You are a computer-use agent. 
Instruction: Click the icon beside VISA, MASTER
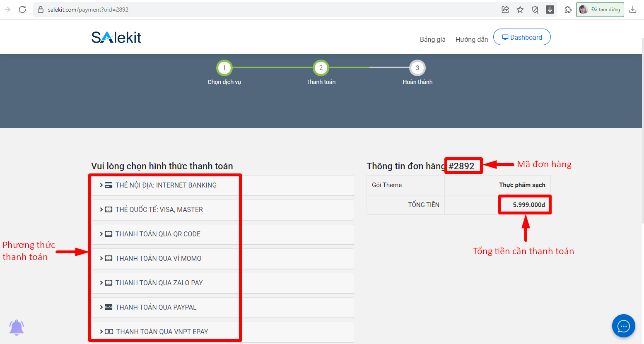tap(109, 209)
